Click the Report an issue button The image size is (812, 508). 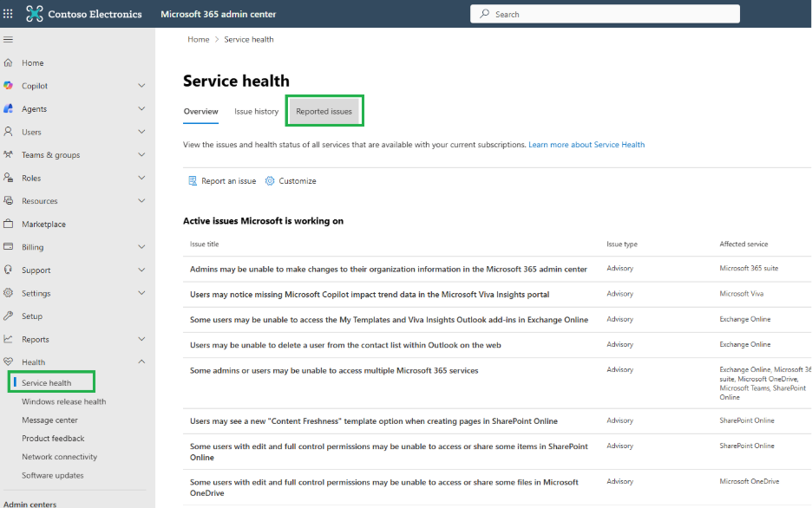point(222,180)
